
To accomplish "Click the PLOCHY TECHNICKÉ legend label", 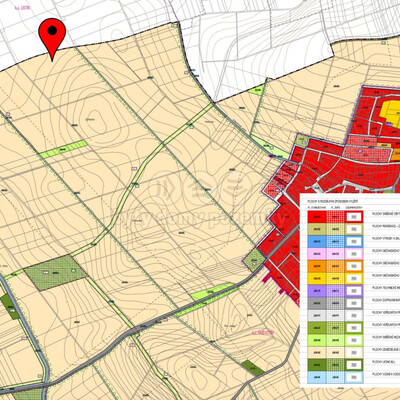I will 386,288.
